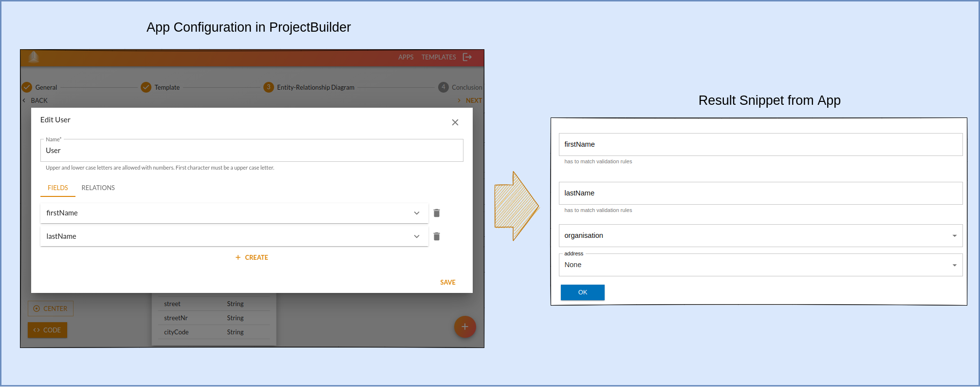Open the organisation dropdown in result snippet
The image size is (980, 387).
point(760,236)
